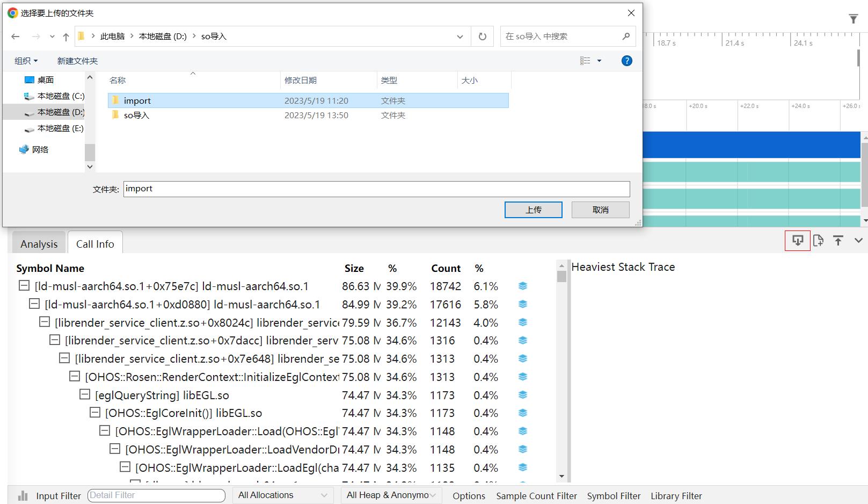Screen dimensions: 868x504
Task: Open the 组织 menu
Action: click(26, 61)
